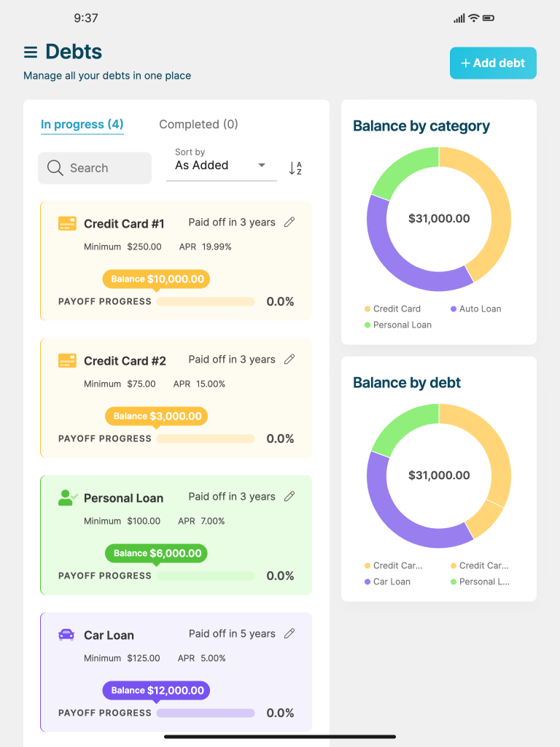Click the Search debts field
Image resolution: width=560 pixels, height=747 pixels.
coord(95,168)
